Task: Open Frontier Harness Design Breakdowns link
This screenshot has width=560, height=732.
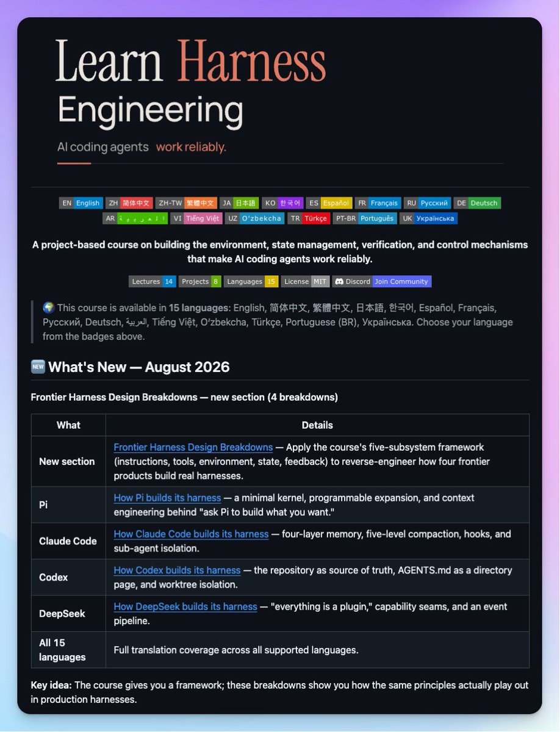Action: [193, 447]
